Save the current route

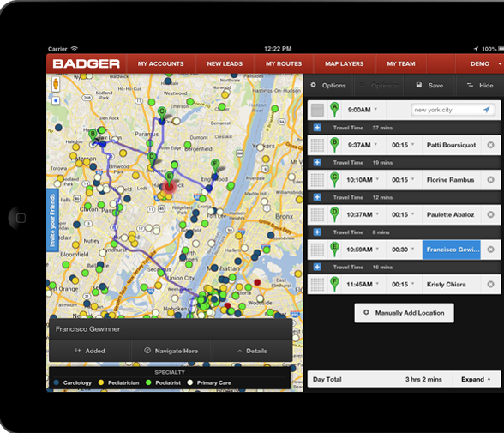coord(429,85)
